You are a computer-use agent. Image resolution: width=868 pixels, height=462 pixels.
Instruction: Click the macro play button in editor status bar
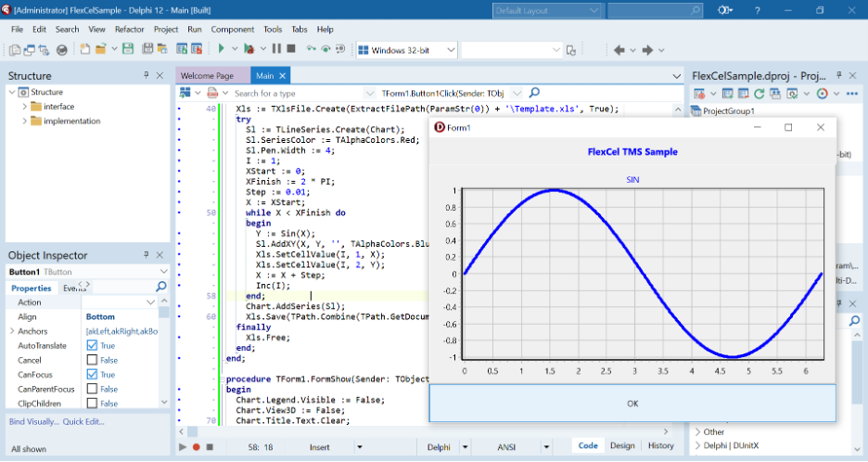tap(183, 446)
